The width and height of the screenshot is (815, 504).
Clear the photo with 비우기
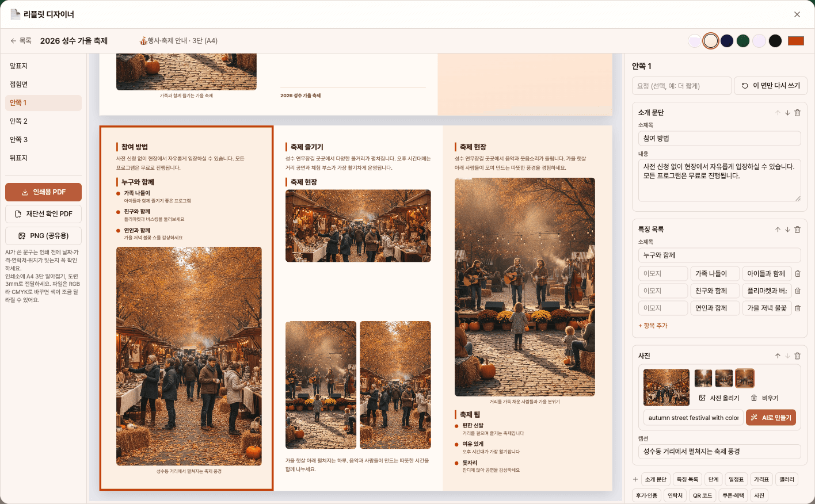[765, 398]
